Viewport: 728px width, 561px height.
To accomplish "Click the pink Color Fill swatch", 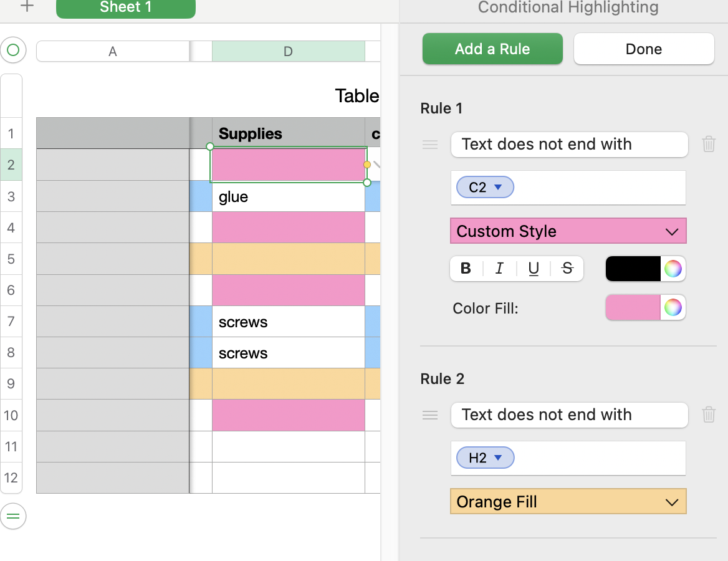I will click(633, 308).
